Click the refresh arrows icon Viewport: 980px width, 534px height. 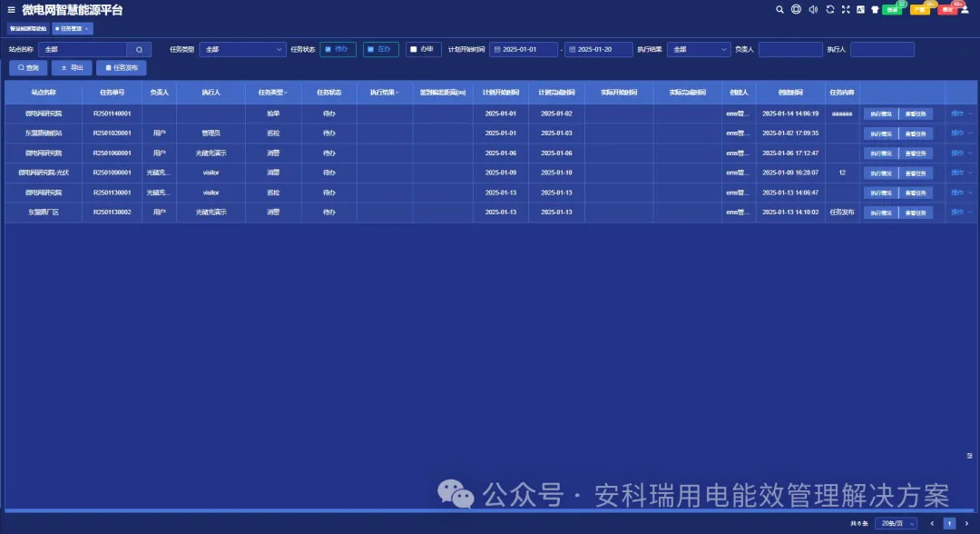click(830, 9)
